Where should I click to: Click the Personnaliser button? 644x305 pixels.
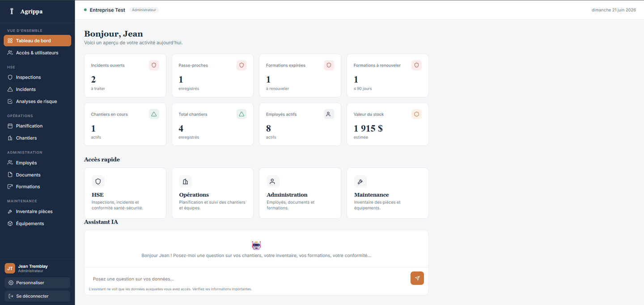click(37, 283)
